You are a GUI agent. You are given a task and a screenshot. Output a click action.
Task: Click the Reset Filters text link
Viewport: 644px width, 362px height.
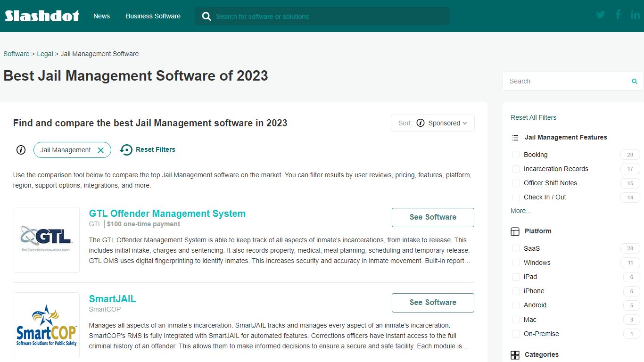tap(156, 149)
